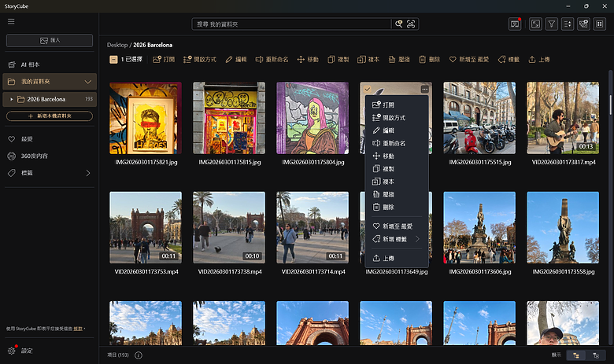Expand the 2026 Barcelona folder tree arrow
Screen dimensions: 614x364
coord(12,99)
